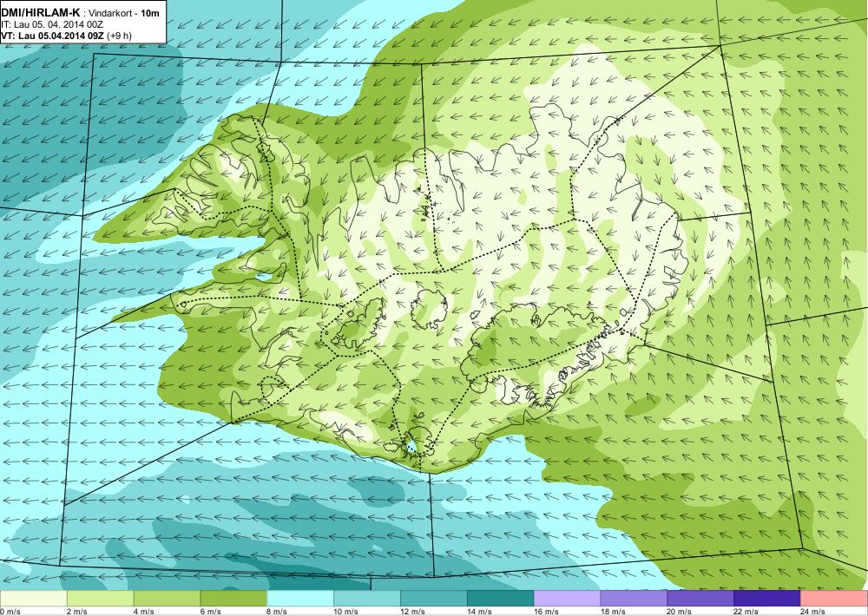The image size is (868, 616).
Task: Click the '18 m/s' legend label
Action: point(613,612)
